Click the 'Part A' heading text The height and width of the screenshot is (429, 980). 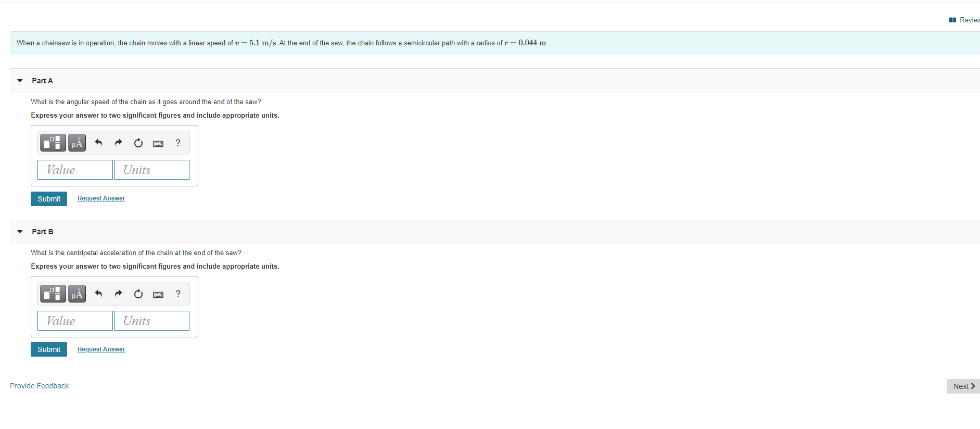coord(42,81)
